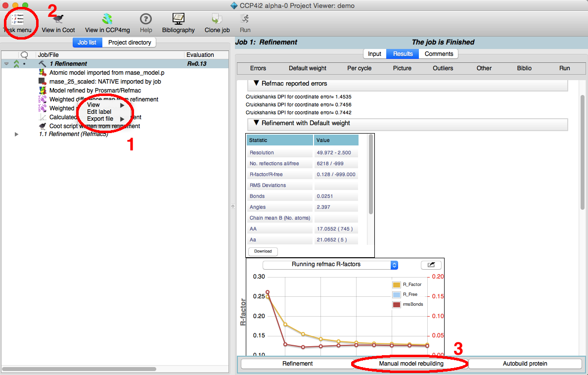Open the Help icon
Viewport: 588px width, 375px height.
pyautogui.click(x=145, y=19)
